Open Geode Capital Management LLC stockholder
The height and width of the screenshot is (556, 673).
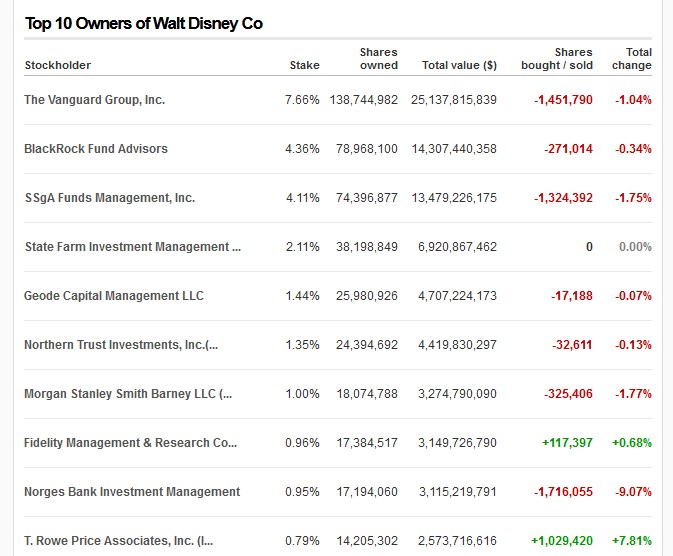coord(114,295)
